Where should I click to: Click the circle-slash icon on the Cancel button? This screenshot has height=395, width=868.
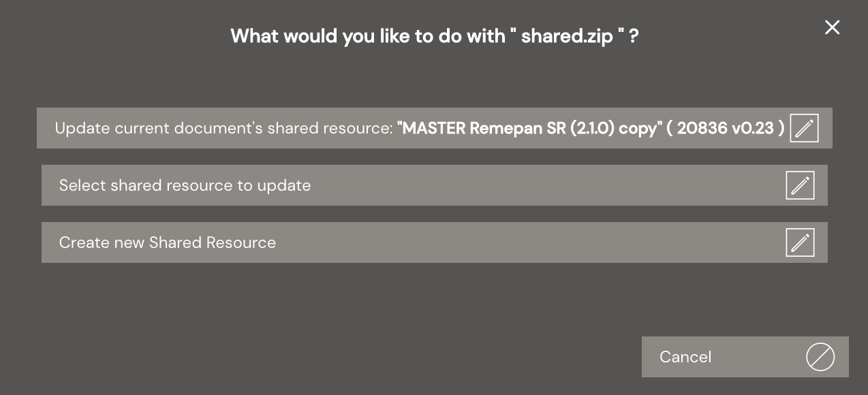(820, 357)
